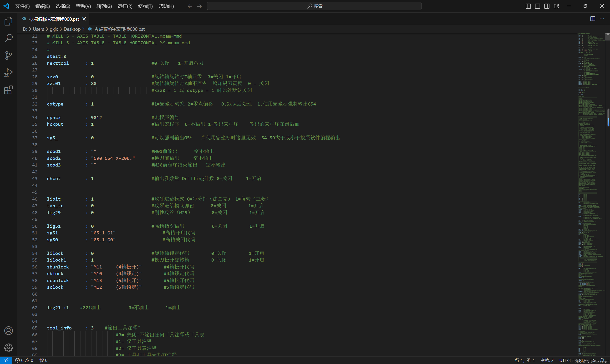This screenshot has height=364, width=610.
Task: Click the tap_tc variable name
Action: pos(55,206)
